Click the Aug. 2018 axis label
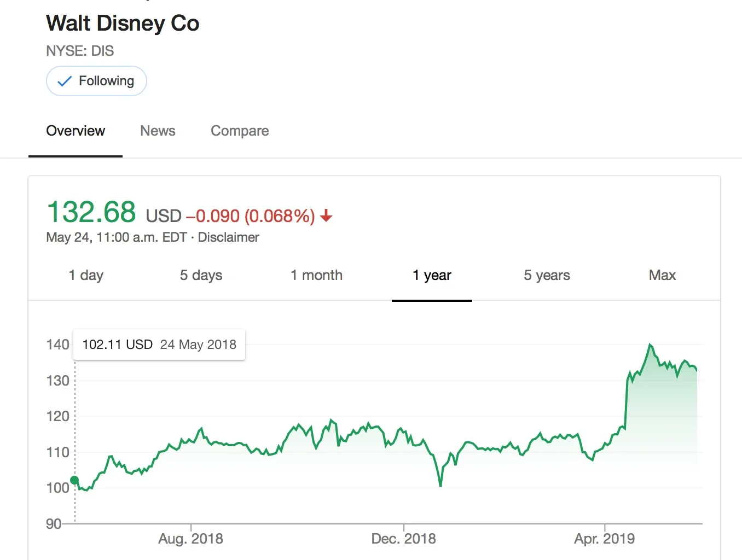This screenshot has height=560, width=742. 190,539
